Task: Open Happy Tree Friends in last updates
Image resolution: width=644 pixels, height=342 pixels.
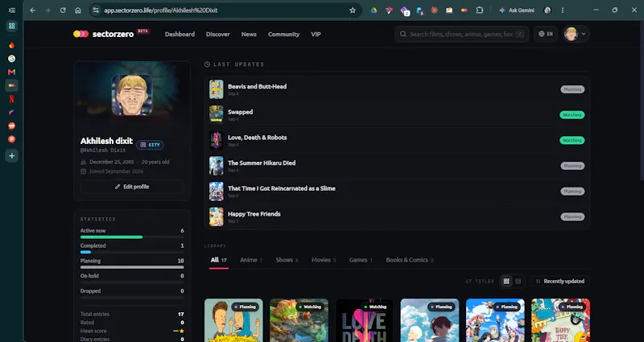Action: 397,216
